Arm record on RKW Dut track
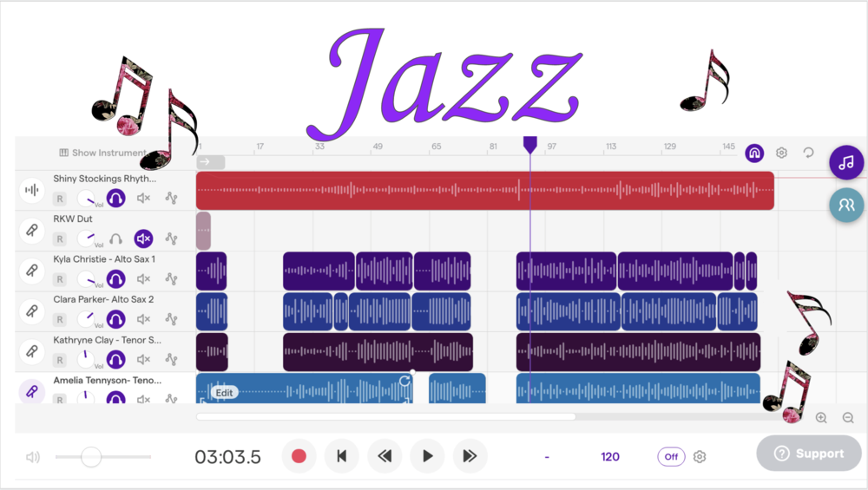 tap(60, 238)
